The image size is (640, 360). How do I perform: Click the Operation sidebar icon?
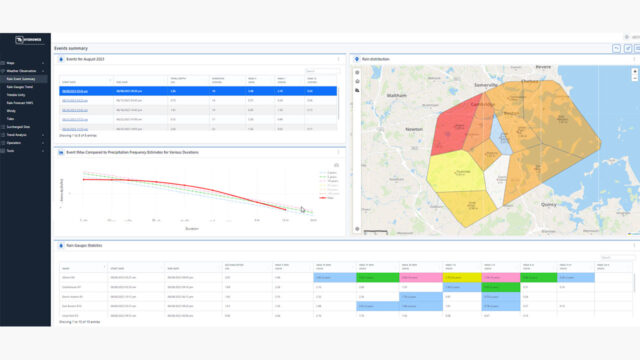(x=3, y=143)
